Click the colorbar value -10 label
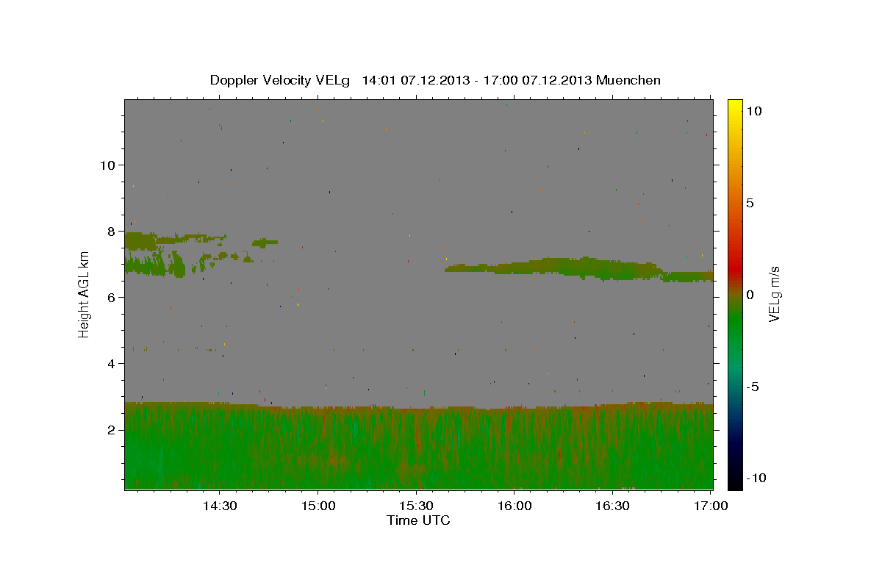882x588 pixels. click(756, 478)
